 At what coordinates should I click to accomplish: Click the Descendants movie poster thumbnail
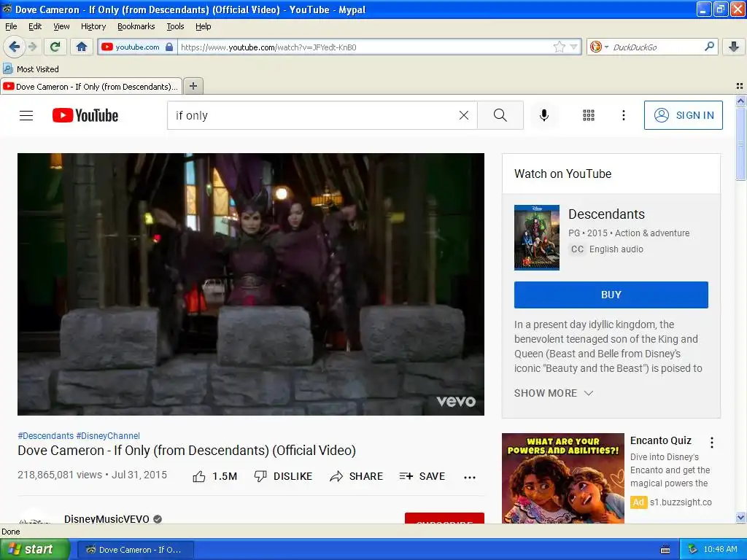536,237
